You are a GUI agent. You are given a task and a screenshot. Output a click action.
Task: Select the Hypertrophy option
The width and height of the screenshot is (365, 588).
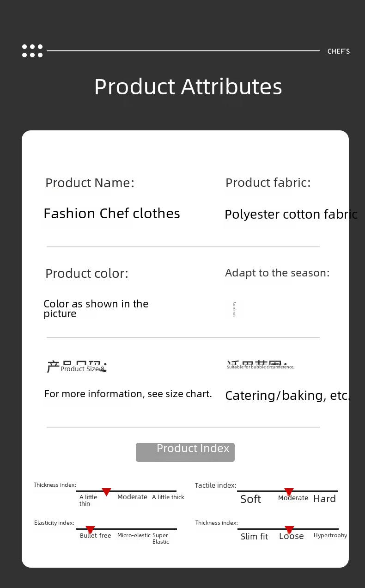click(330, 535)
